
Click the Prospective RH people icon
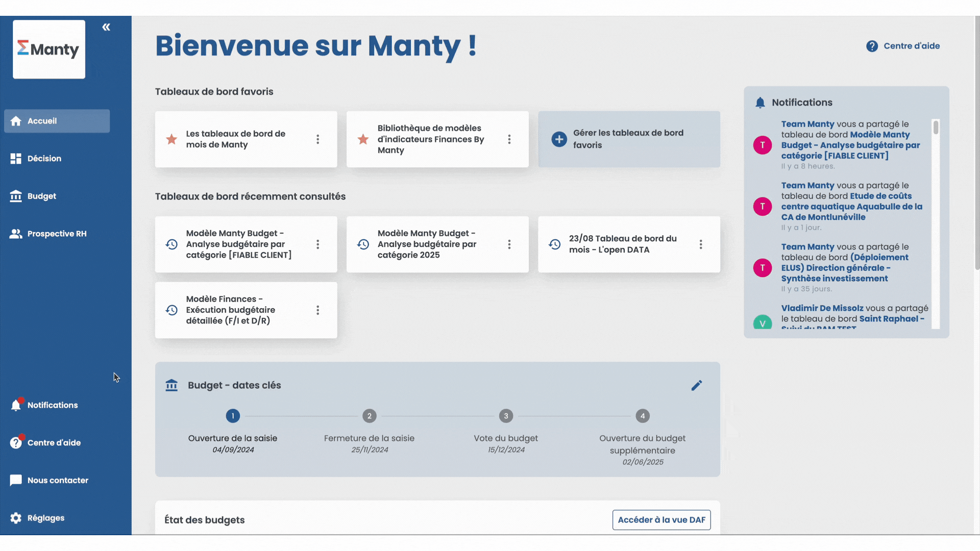tap(16, 234)
